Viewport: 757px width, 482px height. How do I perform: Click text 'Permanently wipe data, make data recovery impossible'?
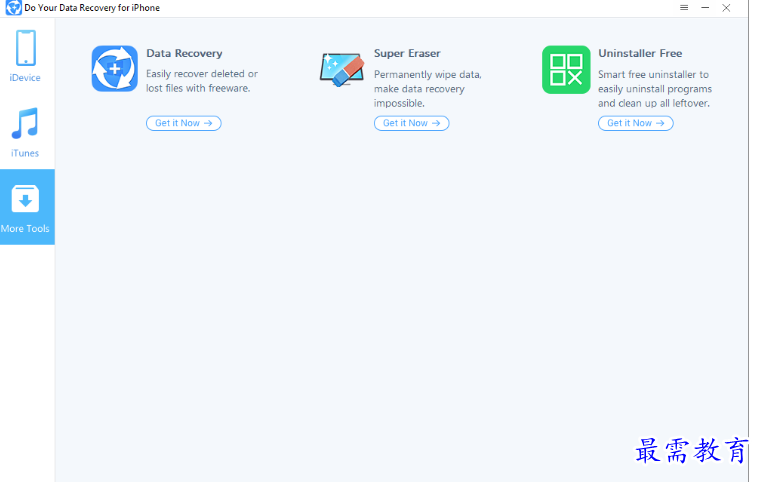[428, 89]
